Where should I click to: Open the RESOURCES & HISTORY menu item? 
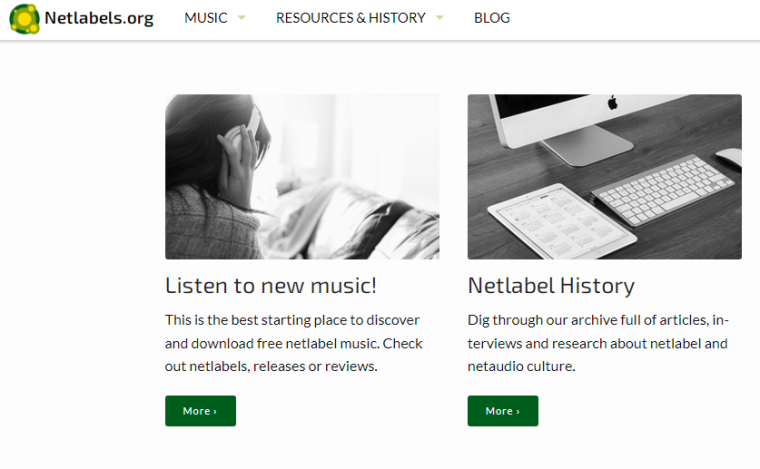click(350, 18)
